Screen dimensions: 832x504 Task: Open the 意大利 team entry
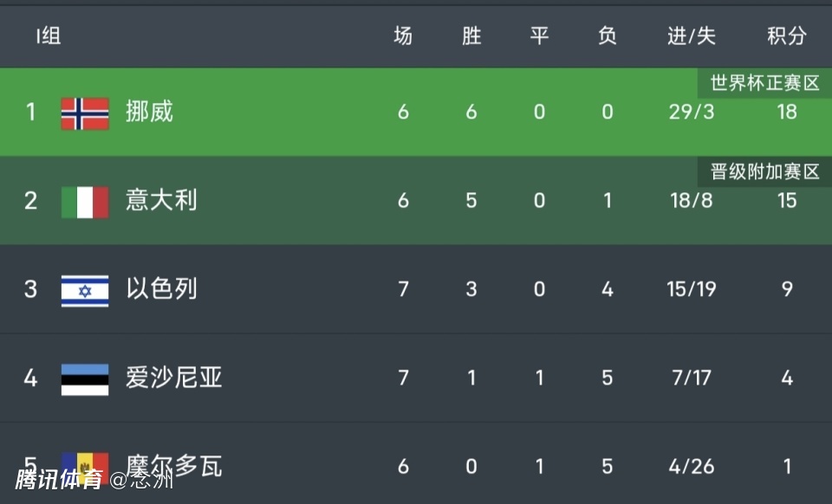pyautogui.click(x=161, y=201)
